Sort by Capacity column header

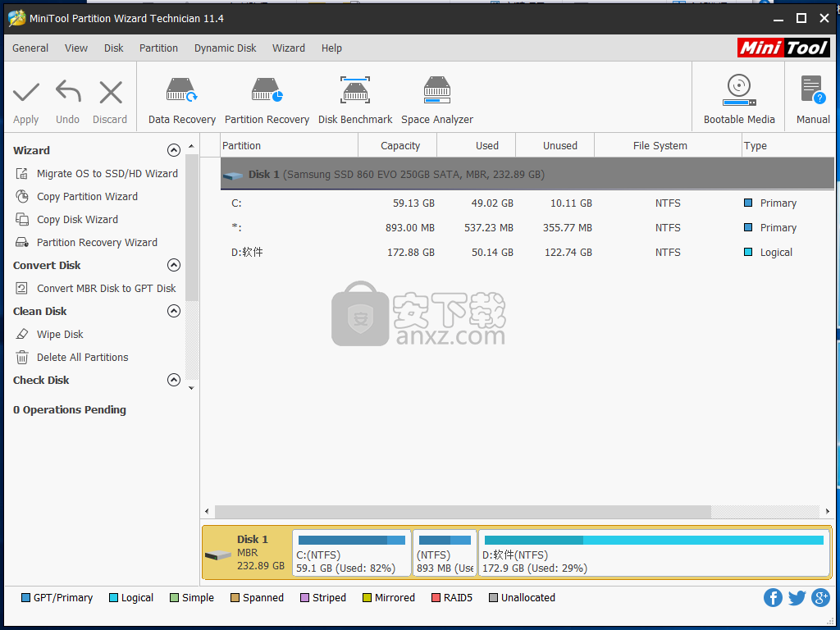click(398, 146)
